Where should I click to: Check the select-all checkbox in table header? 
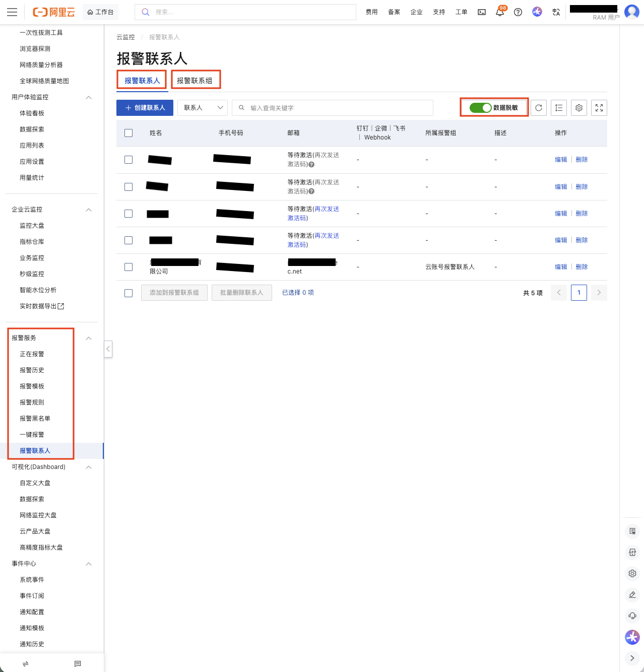pos(128,133)
